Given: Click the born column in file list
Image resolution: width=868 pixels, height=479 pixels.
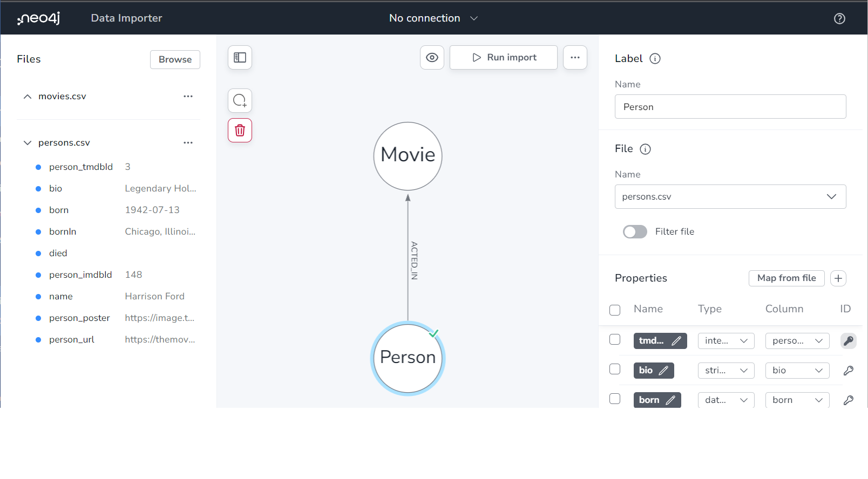Looking at the screenshot, I should (59, 210).
